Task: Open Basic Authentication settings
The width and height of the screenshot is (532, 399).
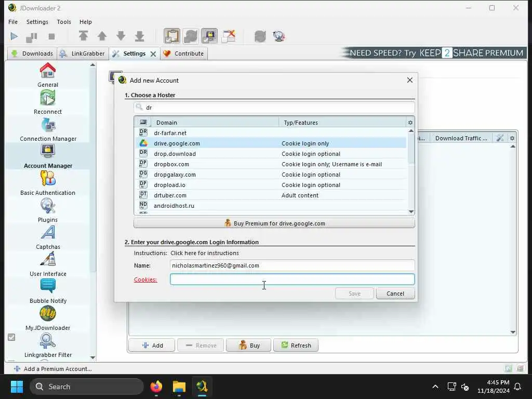Action: pos(48,183)
